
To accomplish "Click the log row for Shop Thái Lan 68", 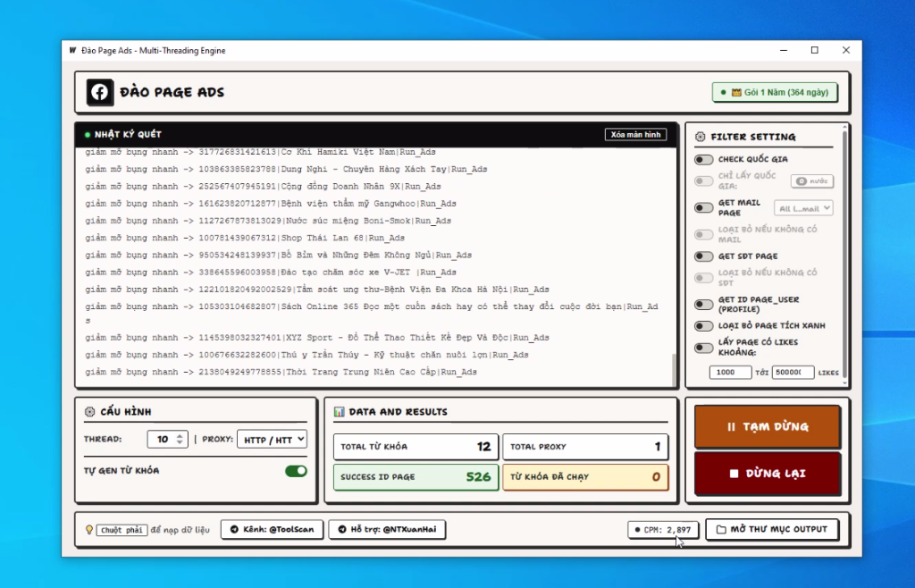I will (x=245, y=238).
